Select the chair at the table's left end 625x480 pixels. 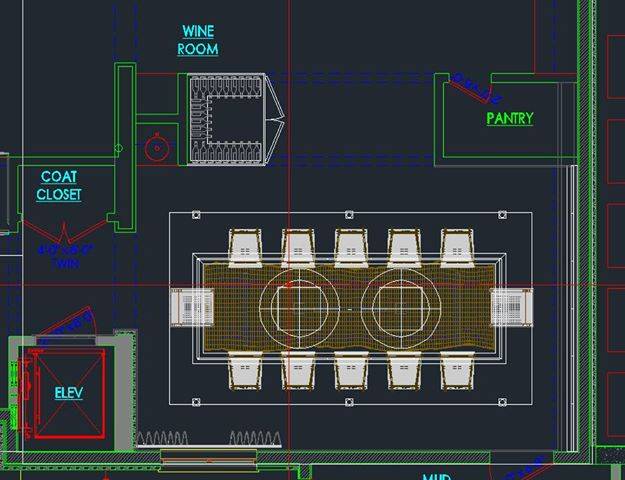pos(190,305)
